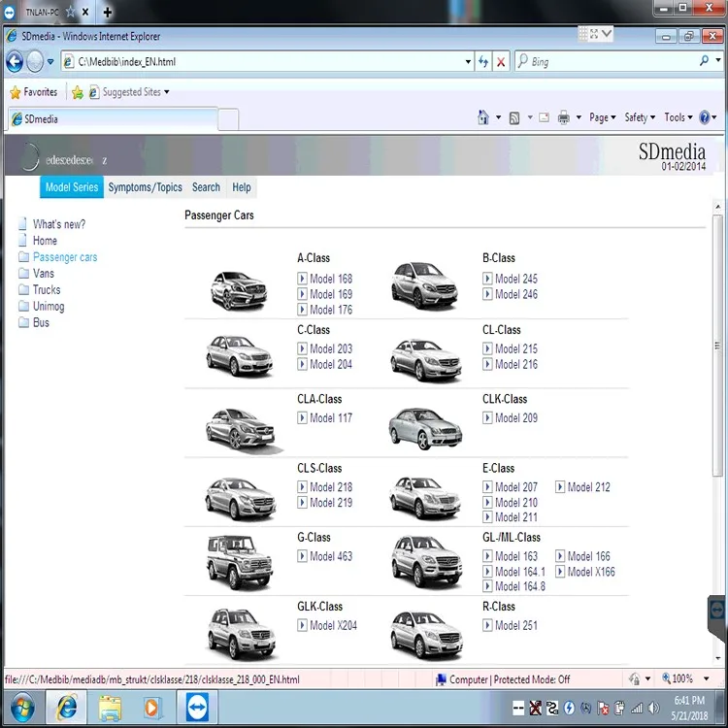Image resolution: width=728 pixels, height=728 pixels.
Task: Open the Model 164.8 link
Action: click(519, 586)
